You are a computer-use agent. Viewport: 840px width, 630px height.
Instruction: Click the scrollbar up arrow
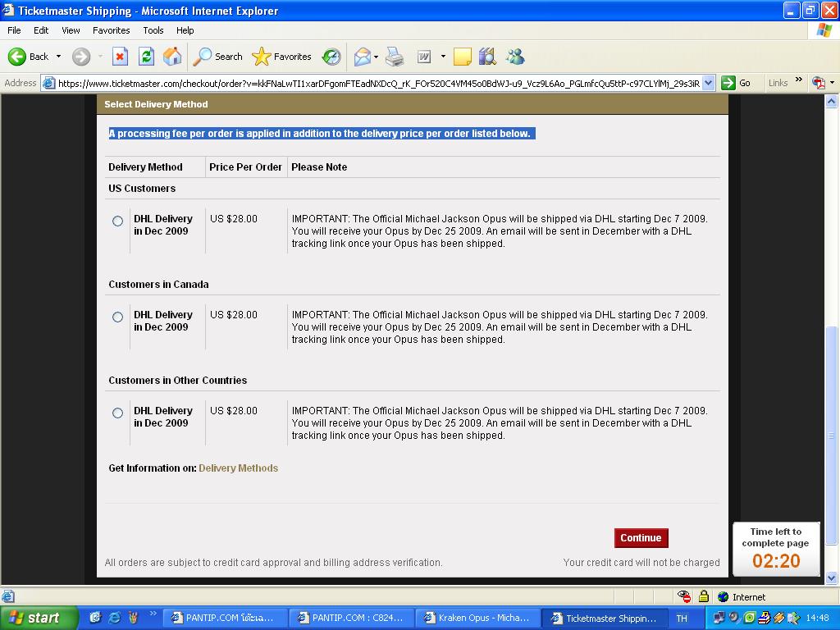[831, 101]
